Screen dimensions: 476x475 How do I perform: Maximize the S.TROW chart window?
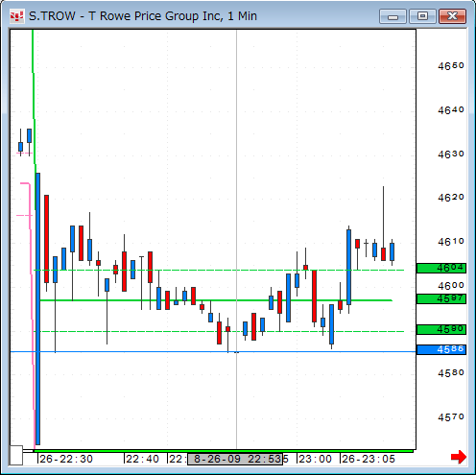pos(422,16)
